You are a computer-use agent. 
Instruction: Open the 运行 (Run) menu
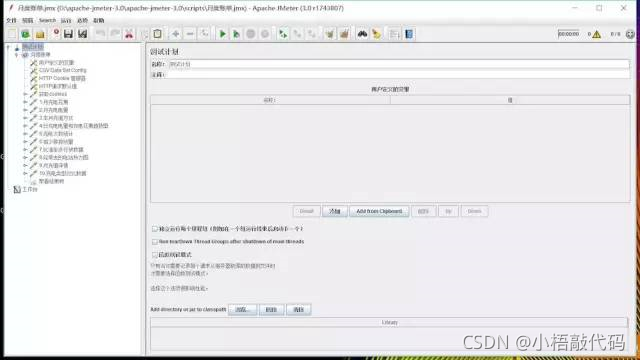66,20
